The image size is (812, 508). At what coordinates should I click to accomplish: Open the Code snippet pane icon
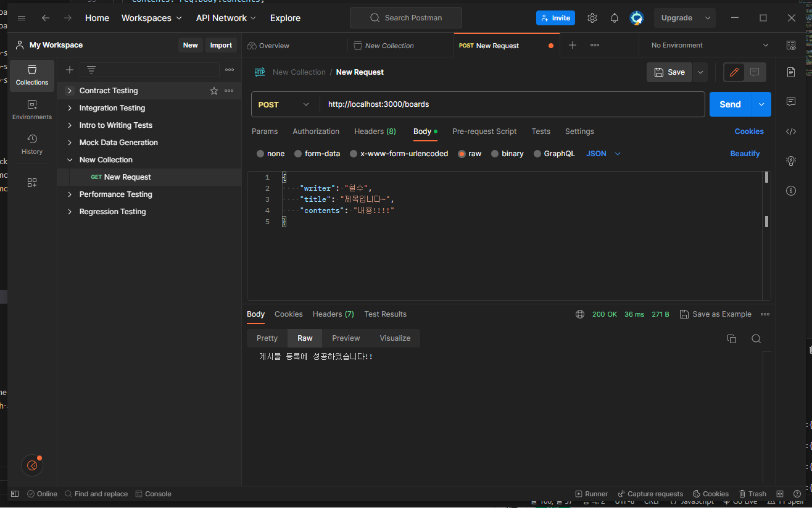[x=791, y=131]
